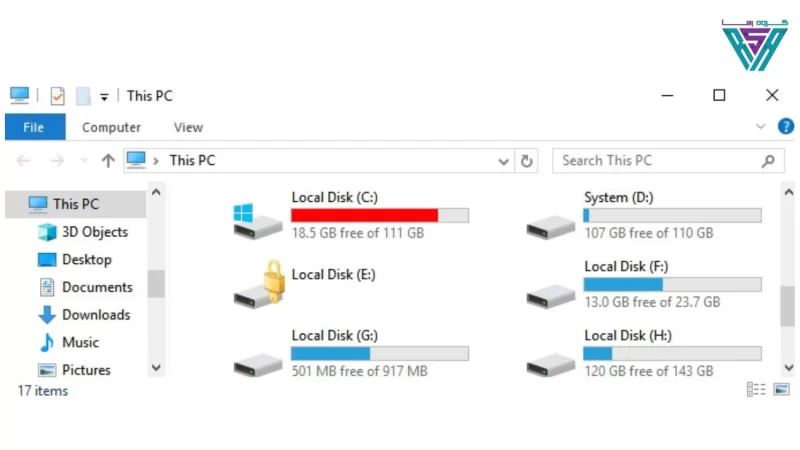Expand the ribbon using the chevron
The height and width of the screenshot is (450, 800).
(760, 127)
